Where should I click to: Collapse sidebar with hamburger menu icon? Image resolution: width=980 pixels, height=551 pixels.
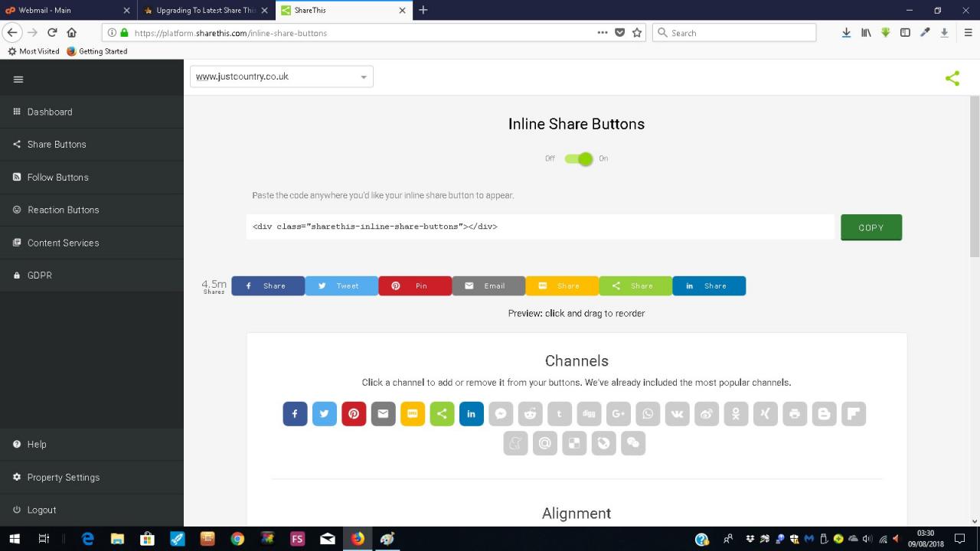click(18, 79)
